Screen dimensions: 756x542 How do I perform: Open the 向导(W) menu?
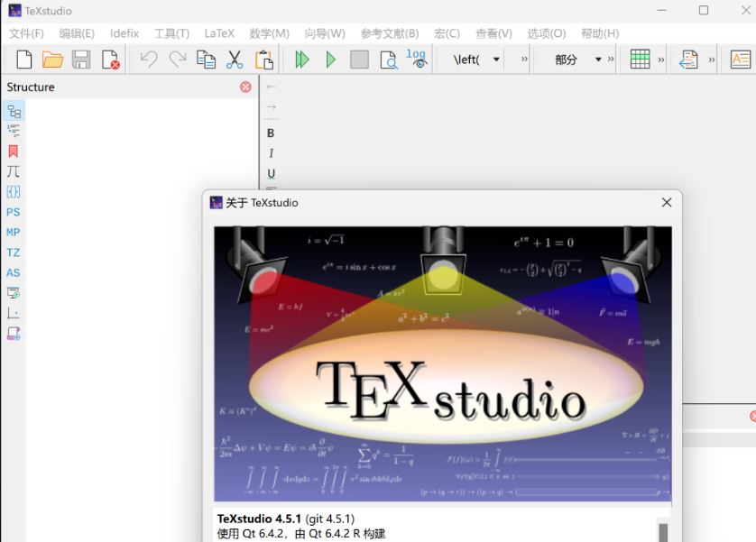coord(323,32)
